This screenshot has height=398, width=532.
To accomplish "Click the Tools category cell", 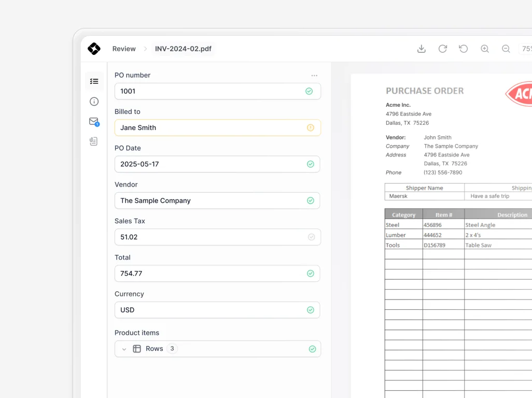I will point(404,245).
